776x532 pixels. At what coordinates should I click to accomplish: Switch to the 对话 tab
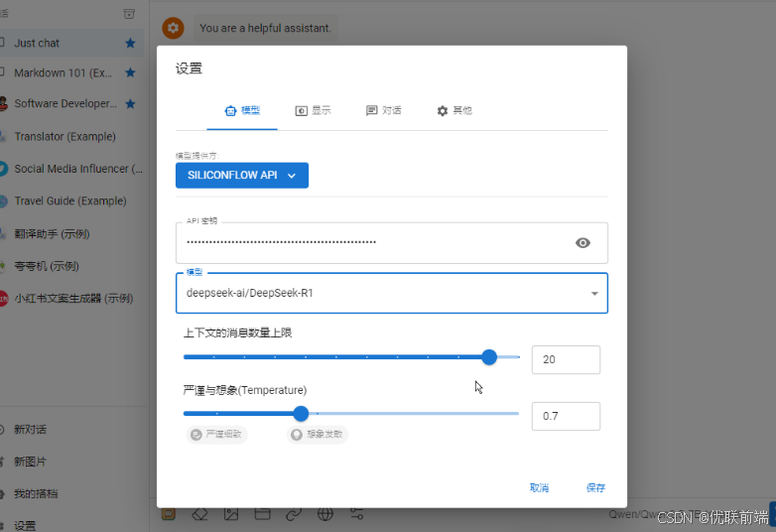point(384,111)
